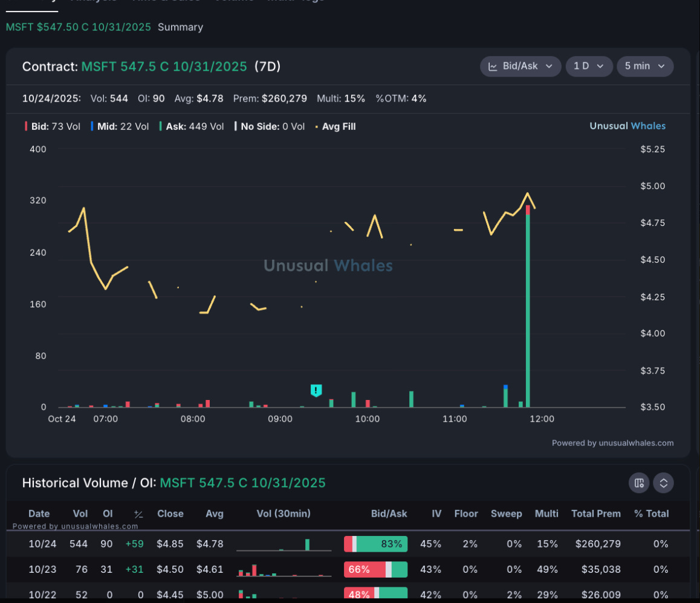Image resolution: width=700 pixels, height=603 pixels.
Task: Select the 10/23 date cell
Action: (x=42, y=570)
